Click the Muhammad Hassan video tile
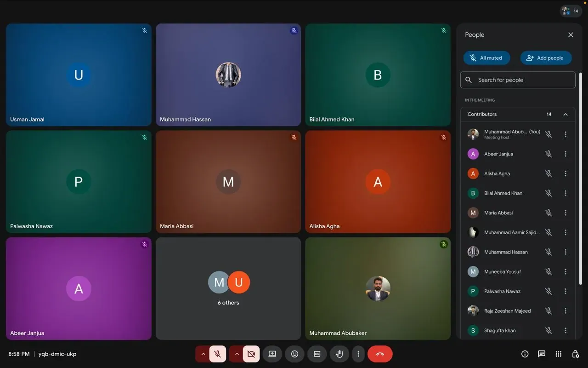Viewport: 588px width, 368px height. point(228,75)
